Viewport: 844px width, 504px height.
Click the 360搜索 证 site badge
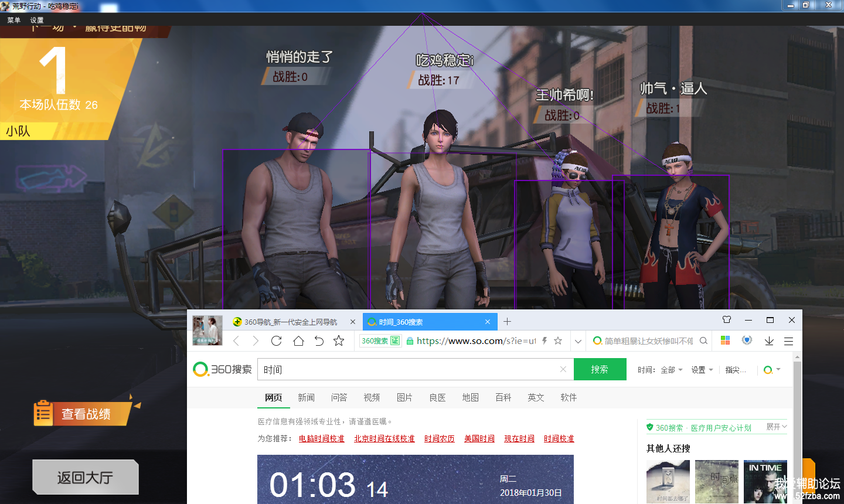[380, 340]
